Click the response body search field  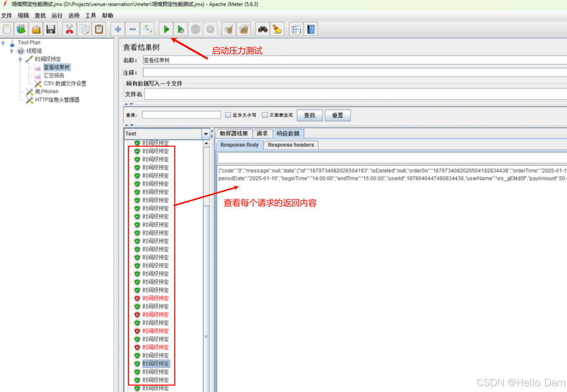pyautogui.click(x=392, y=158)
